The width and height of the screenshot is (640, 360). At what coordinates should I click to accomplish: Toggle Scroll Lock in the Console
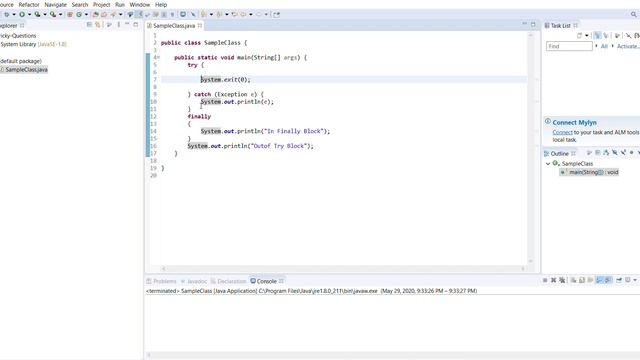coord(582,280)
